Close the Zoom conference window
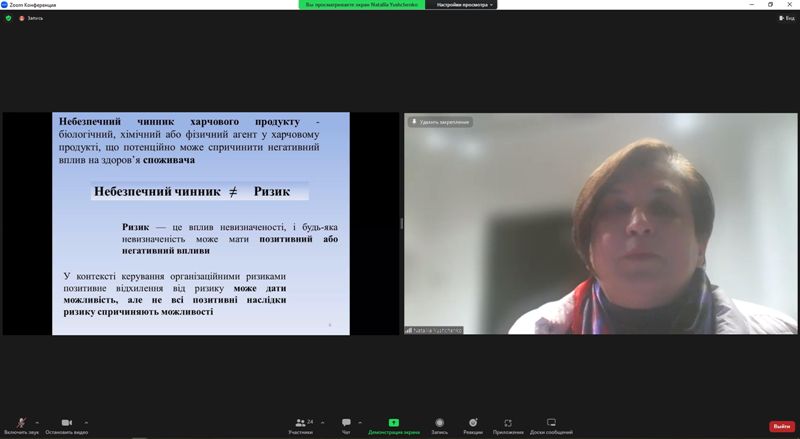800x439 pixels. point(789,5)
